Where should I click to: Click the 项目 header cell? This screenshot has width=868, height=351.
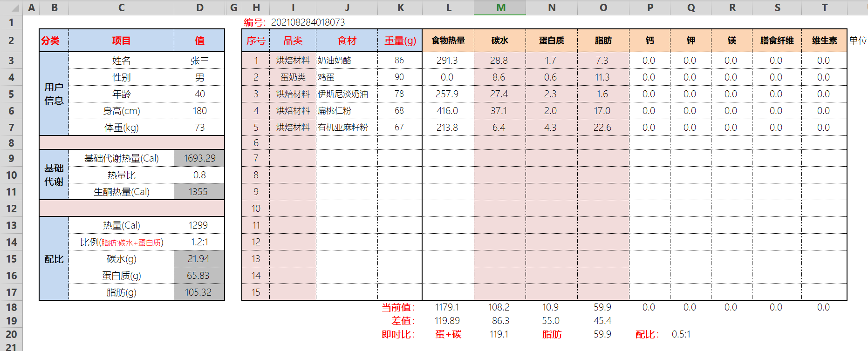point(121,40)
